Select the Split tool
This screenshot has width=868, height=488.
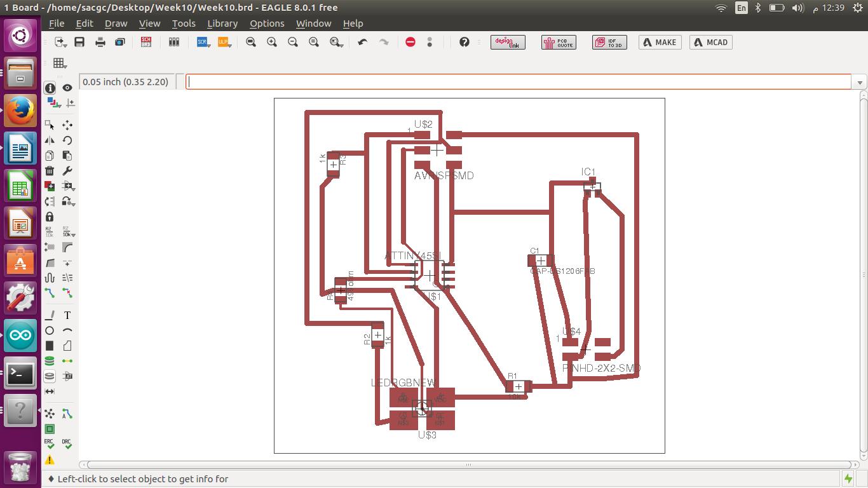50,262
